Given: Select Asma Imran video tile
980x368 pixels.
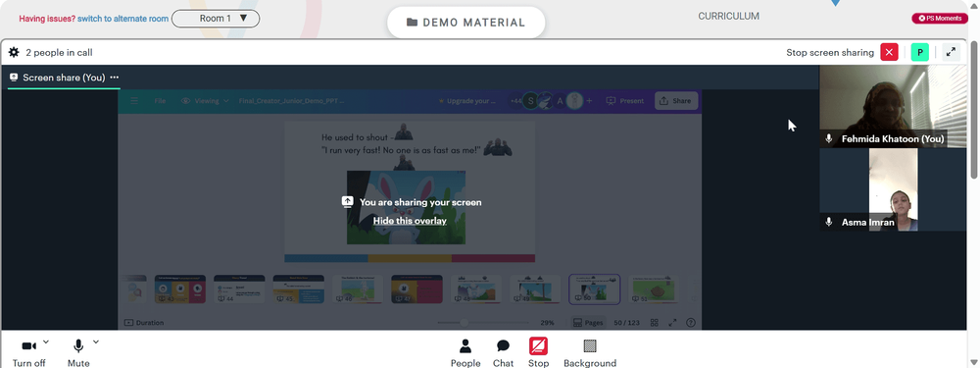Looking at the screenshot, I should (893, 189).
